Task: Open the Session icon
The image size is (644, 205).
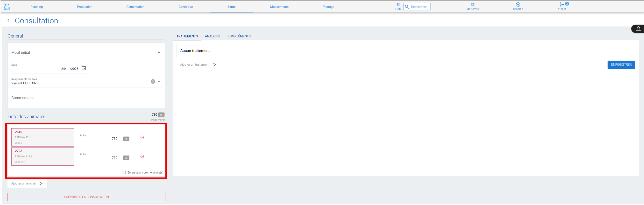Action: point(518,7)
